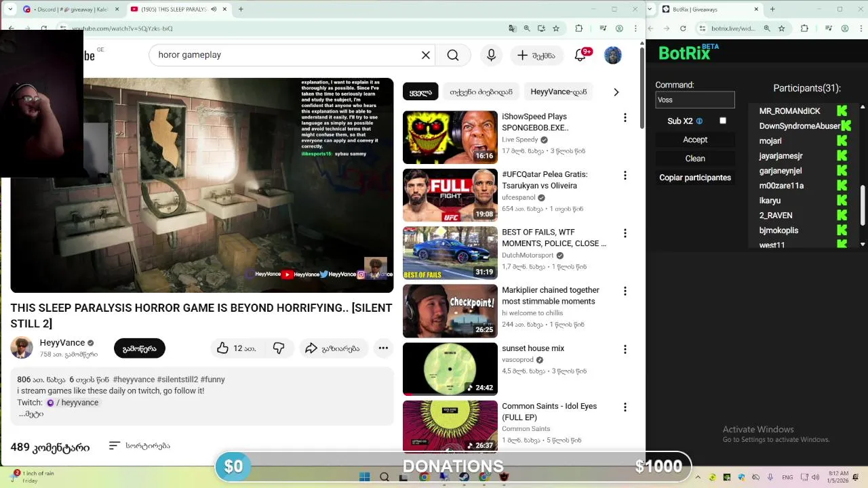This screenshot has width=868, height=488.
Task: Open BEST OF FAILS car thumbnail
Action: [450, 253]
